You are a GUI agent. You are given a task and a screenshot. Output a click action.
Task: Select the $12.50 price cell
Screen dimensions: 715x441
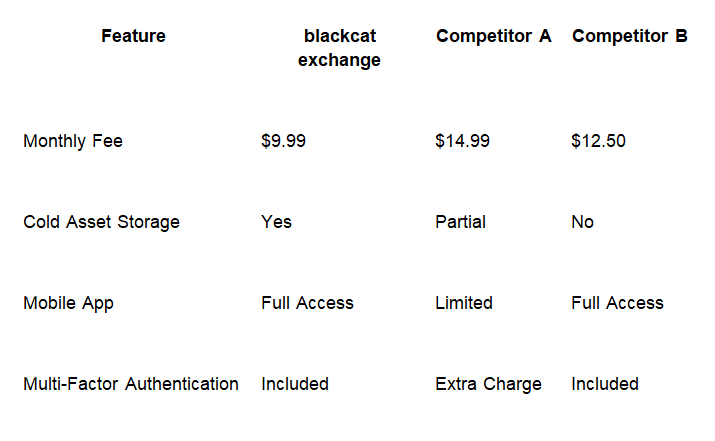tap(598, 141)
